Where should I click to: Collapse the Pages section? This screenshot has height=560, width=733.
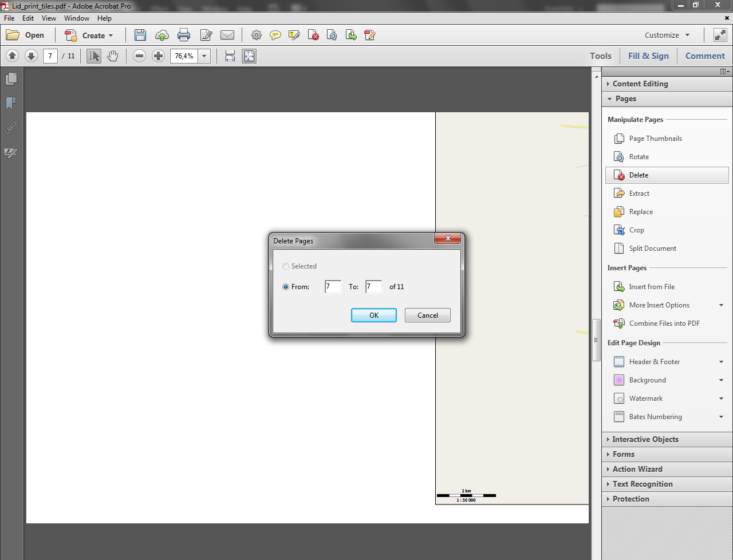pos(667,98)
